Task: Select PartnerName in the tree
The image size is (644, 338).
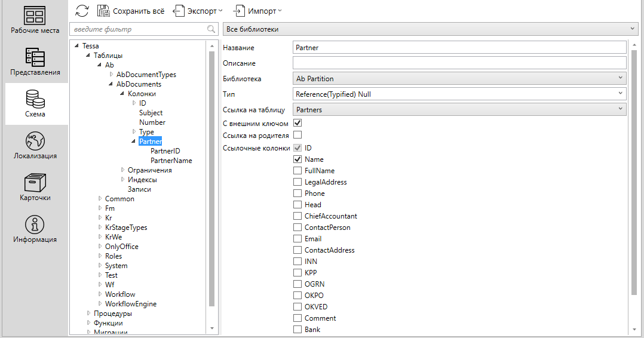Action: click(171, 161)
